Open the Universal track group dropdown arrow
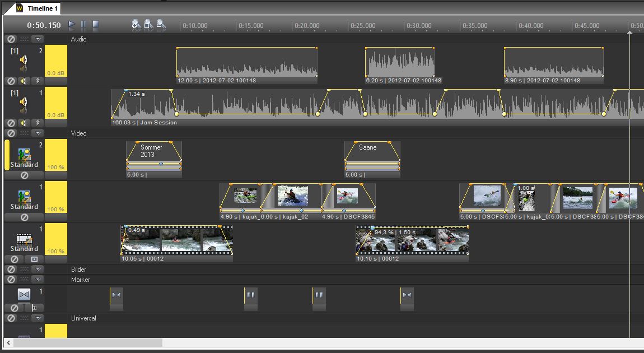The image size is (644, 353). coord(37,318)
